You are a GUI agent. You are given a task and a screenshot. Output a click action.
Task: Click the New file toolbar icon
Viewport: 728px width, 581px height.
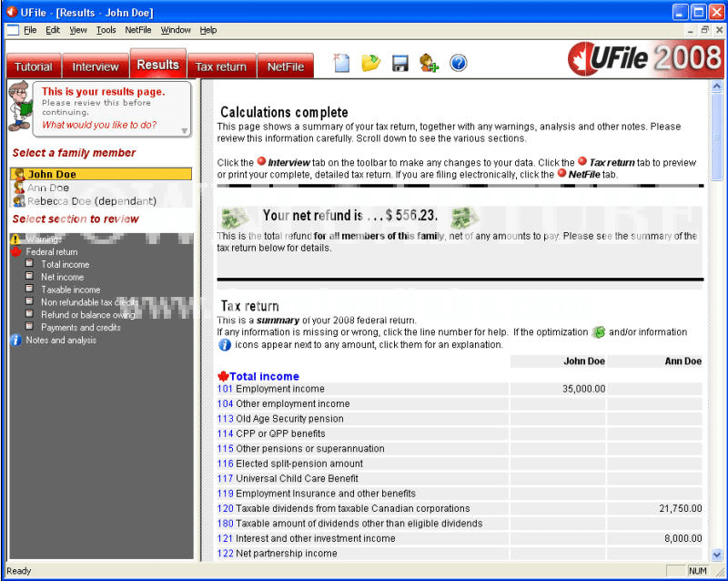click(341, 63)
